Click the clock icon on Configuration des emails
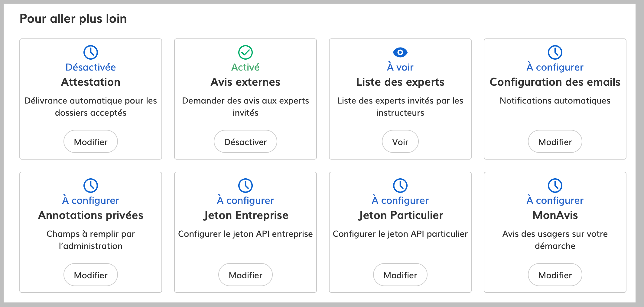The image size is (644, 307). (x=555, y=52)
